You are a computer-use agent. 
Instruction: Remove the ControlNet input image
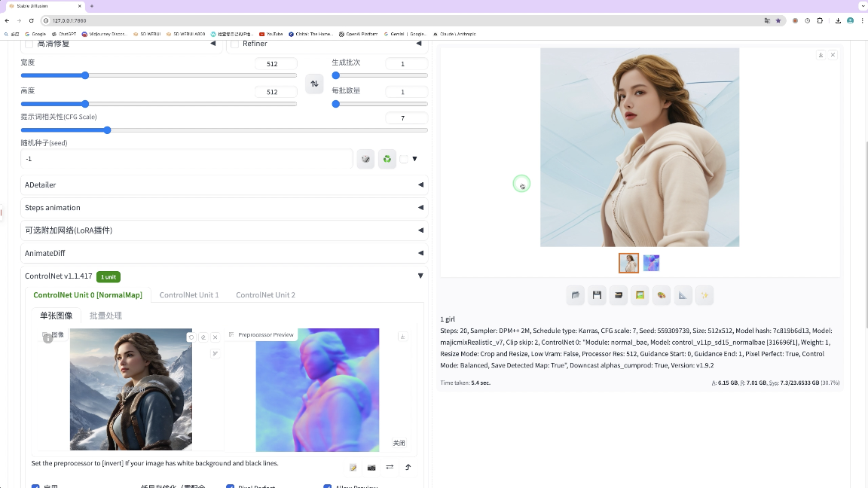(215, 337)
